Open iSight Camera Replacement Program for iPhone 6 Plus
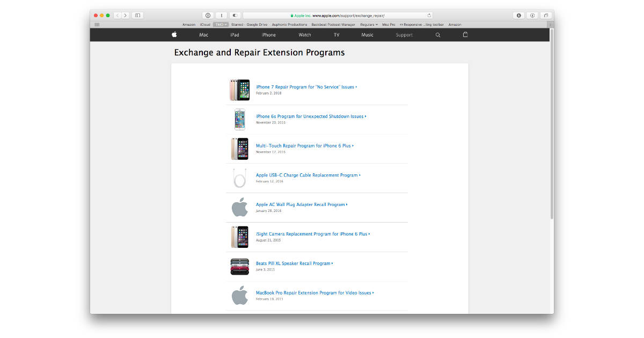Screen dimensions: 644x338 (x=313, y=234)
